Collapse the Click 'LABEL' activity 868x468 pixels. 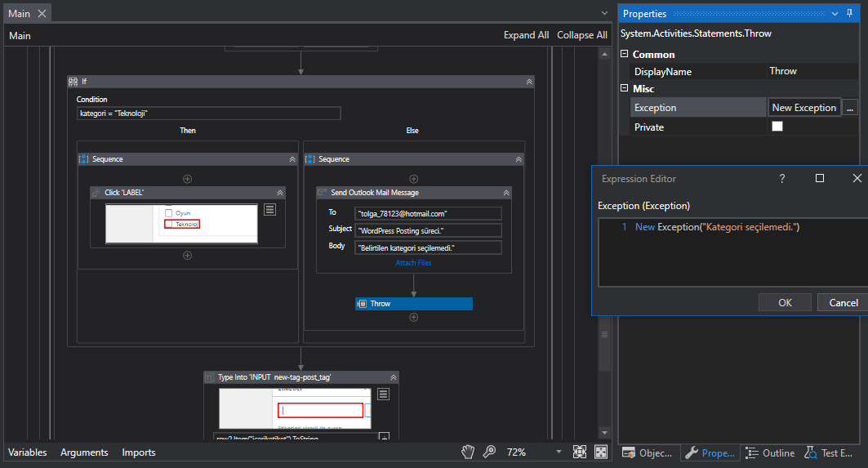(280, 192)
